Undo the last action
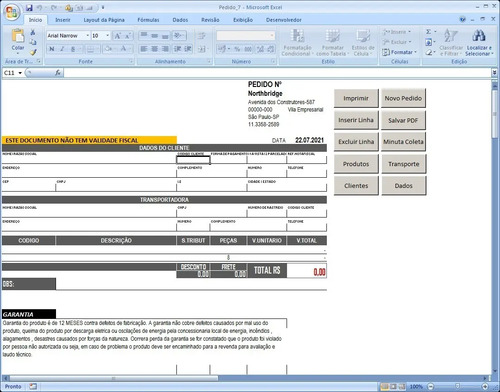The height and width of the screenshot is (392, 500). point(39,8)
